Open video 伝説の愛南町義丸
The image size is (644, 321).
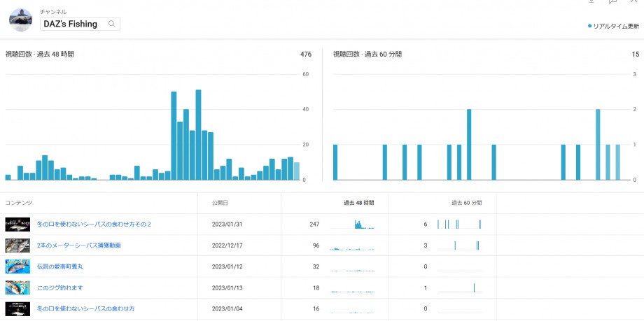[60, 266]
